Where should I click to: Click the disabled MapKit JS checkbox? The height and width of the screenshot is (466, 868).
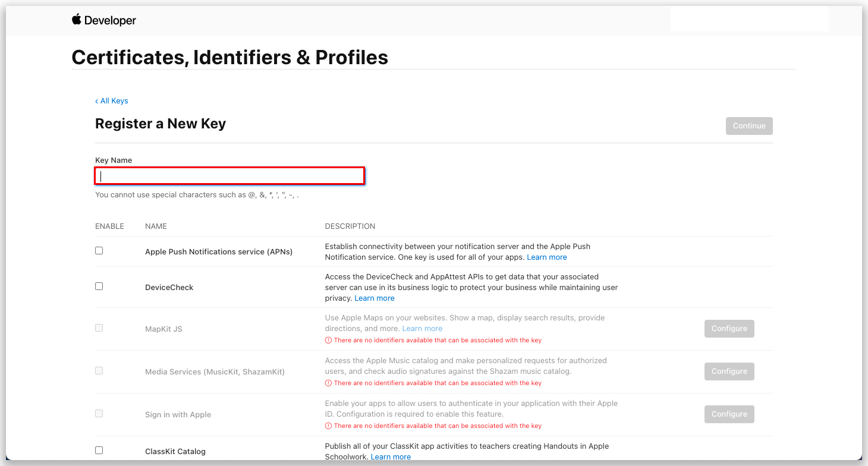coord(99,328)
